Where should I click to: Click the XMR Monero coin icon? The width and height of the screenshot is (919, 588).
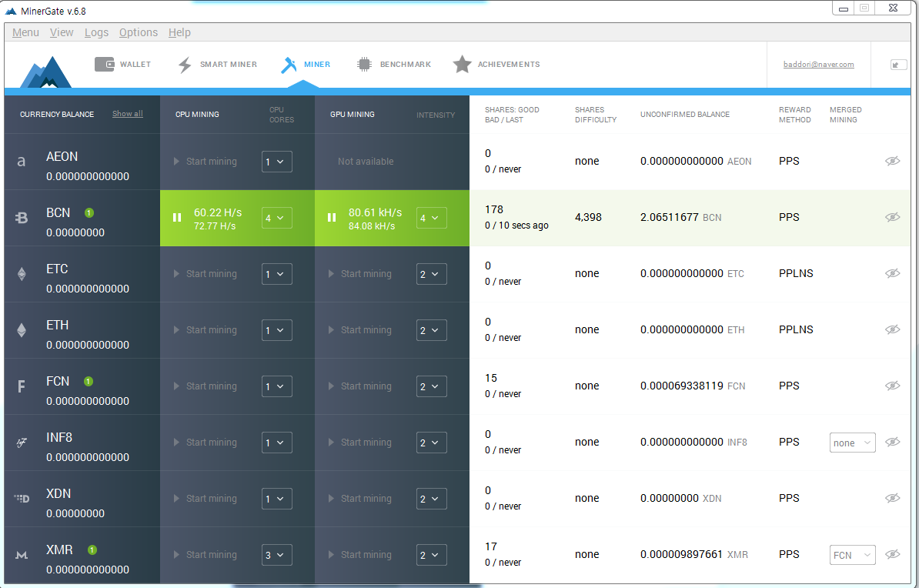point(22,555)
